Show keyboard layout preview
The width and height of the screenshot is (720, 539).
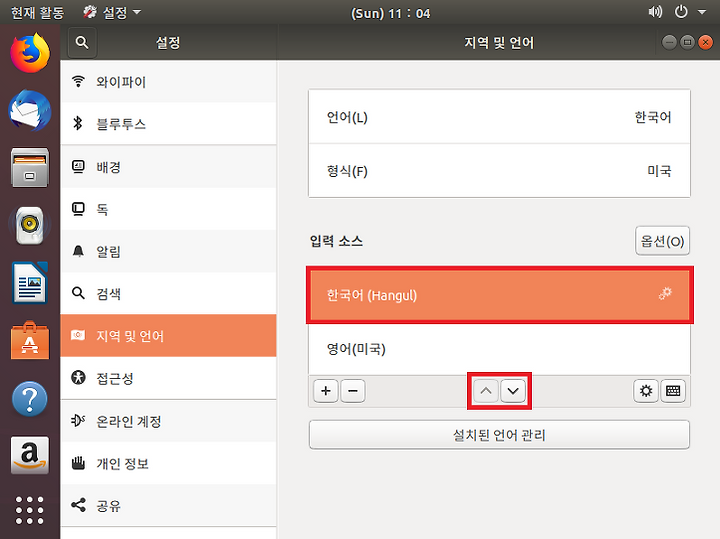(673, 391)
